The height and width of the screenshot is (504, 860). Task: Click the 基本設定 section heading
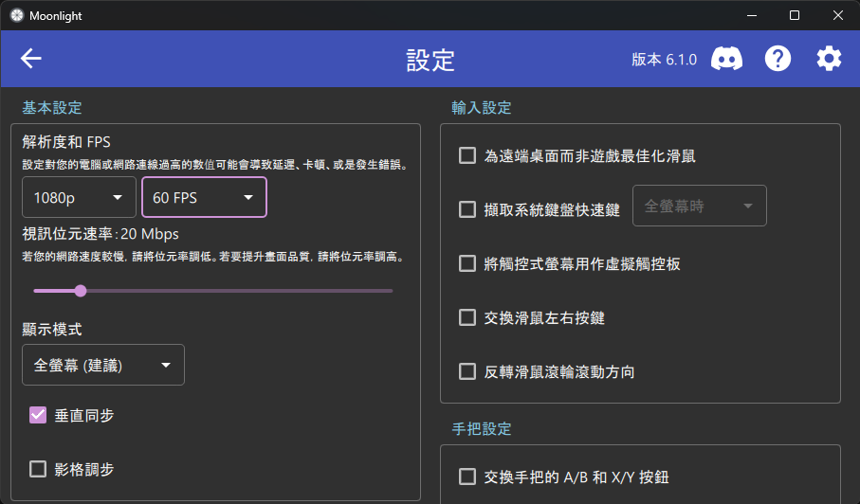pos(52,107)
